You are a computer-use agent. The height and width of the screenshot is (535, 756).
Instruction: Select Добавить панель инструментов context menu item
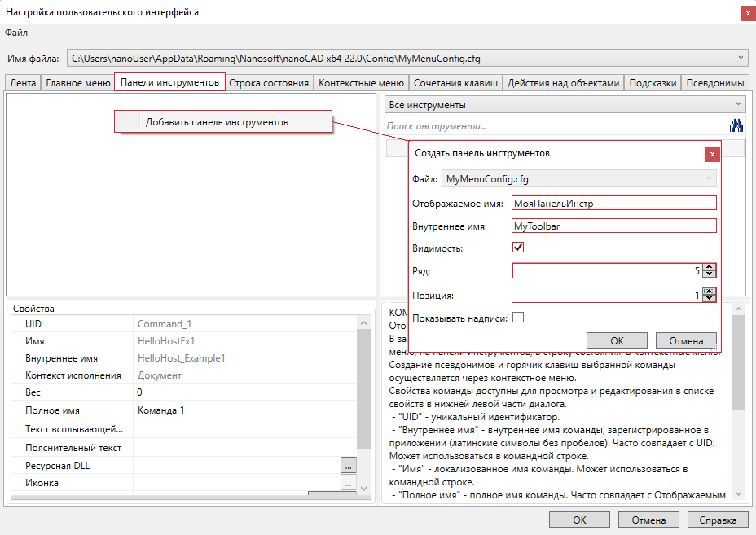point(216,122)
